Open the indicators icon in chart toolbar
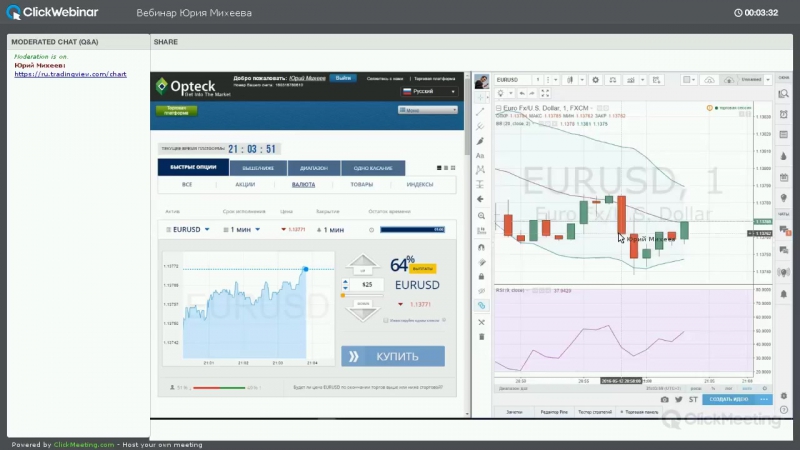The image size is (800, 450). coord(631,80)
